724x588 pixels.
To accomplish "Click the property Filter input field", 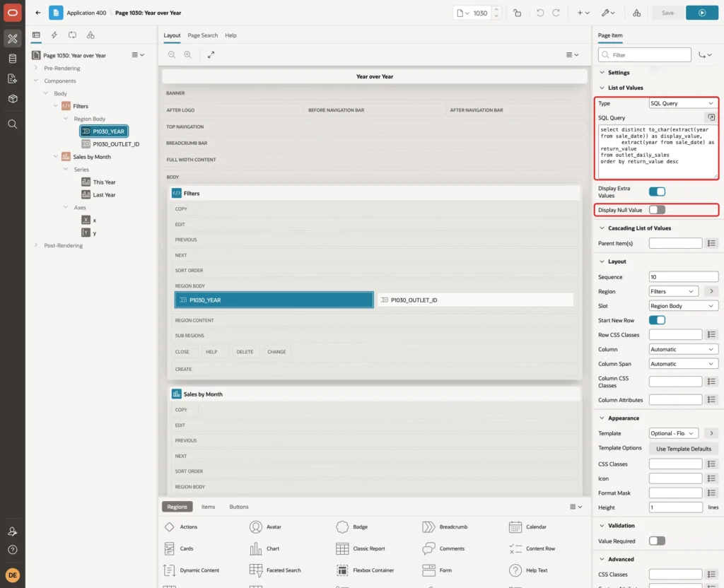I will coord(645,55).
